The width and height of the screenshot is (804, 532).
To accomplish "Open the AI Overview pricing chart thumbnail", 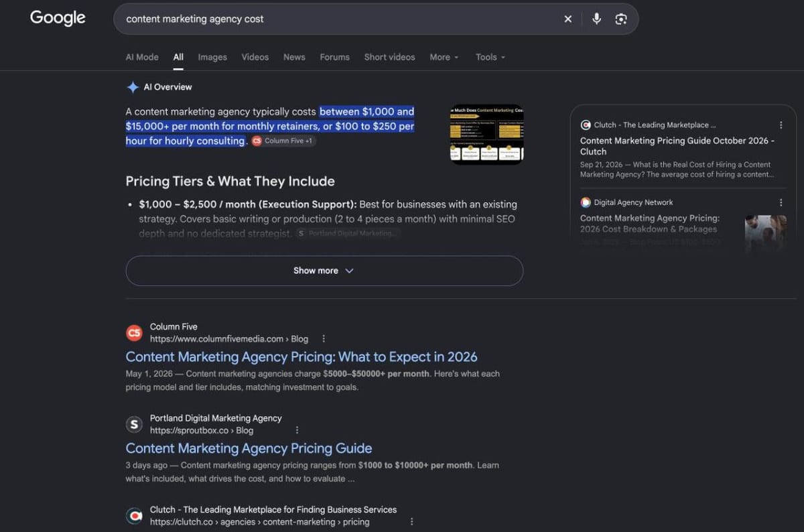I will (x=486, y=134).
